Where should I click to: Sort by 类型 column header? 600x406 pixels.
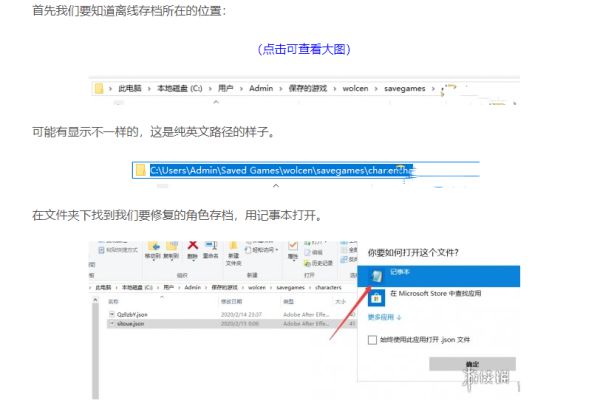pos(289,302)
